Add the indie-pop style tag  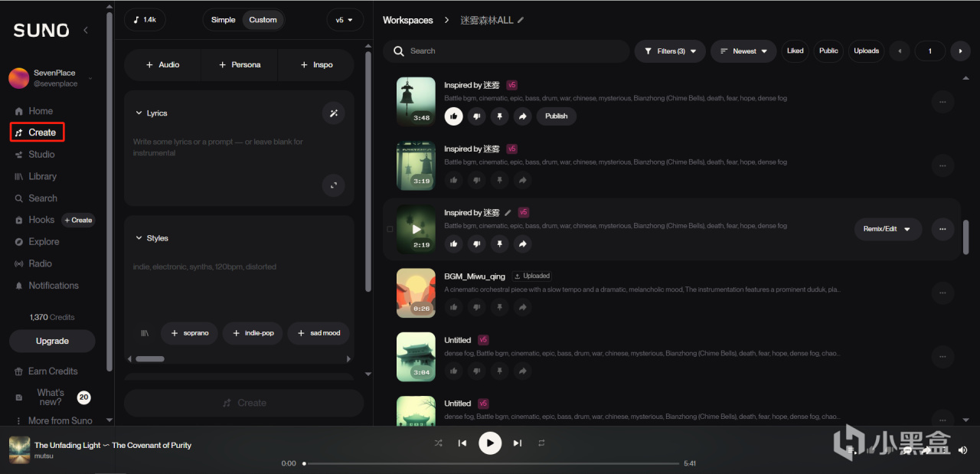click(x=253, y=333)
